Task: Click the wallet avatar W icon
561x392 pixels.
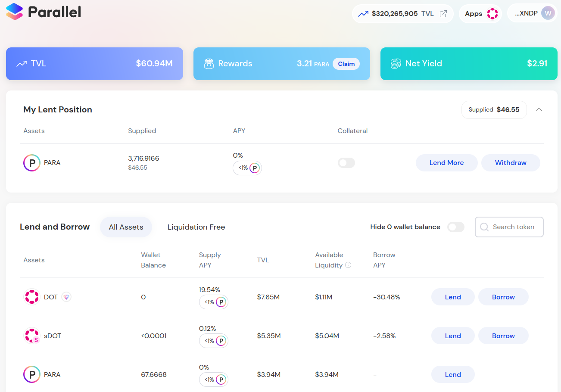Action: coord(548,13)
